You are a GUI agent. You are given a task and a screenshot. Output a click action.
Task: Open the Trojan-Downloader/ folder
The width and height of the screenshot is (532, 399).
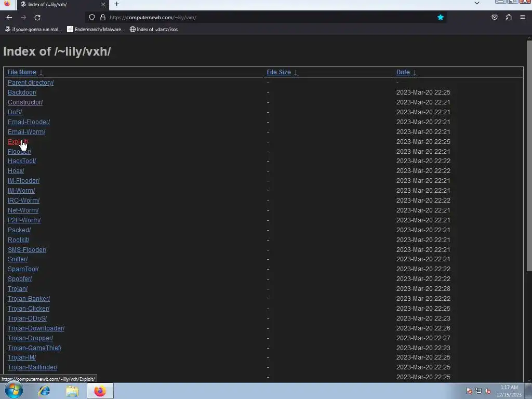pos(36,328)
